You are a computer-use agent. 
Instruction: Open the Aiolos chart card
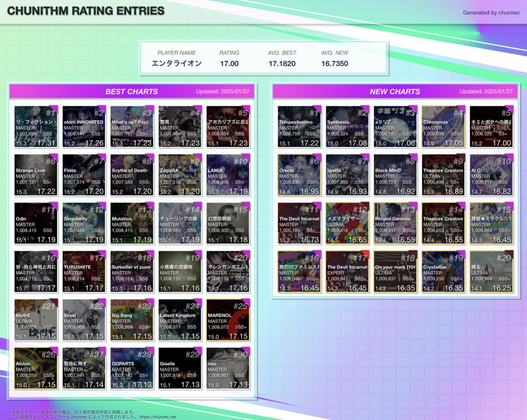pos(36,369)
